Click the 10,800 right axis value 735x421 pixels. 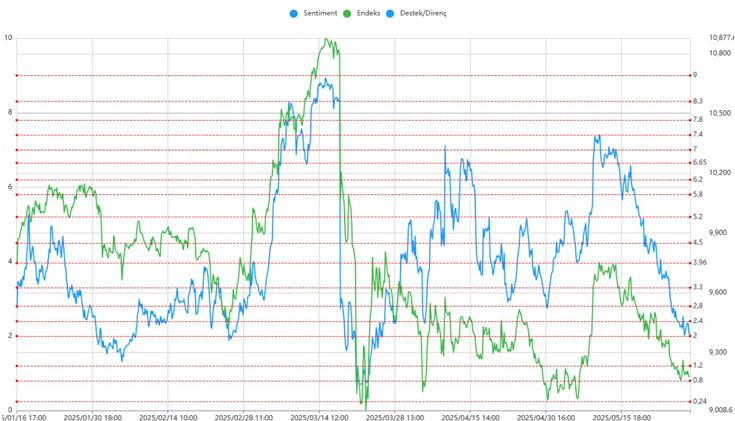pyautogui.click(x=720, y=52)
